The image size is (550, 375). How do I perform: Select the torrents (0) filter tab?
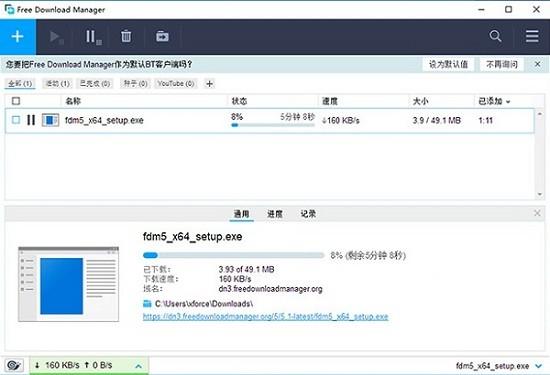135,83
